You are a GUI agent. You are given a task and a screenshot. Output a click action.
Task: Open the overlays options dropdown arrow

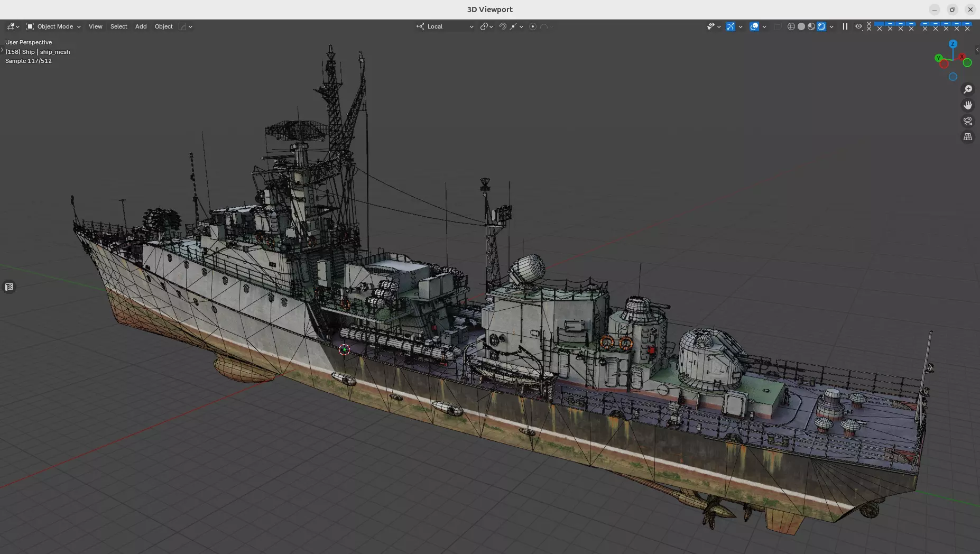[x=764, y=26]
